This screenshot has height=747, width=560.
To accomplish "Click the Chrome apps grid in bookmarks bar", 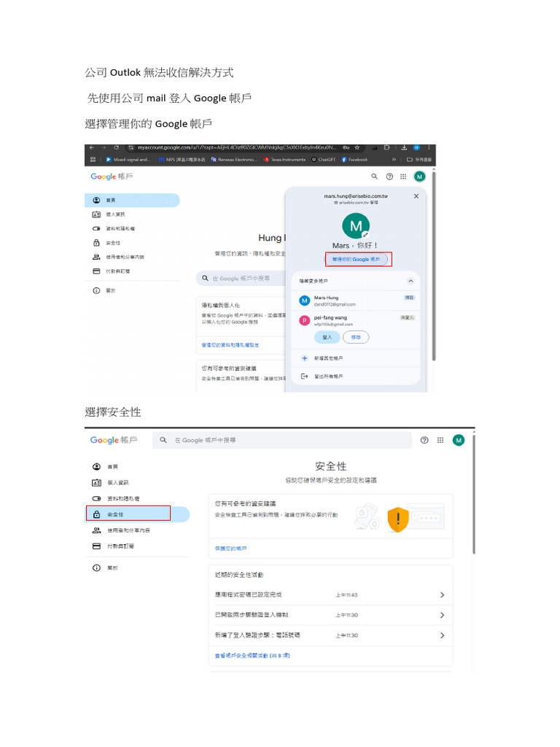I will tap(93, 160).
